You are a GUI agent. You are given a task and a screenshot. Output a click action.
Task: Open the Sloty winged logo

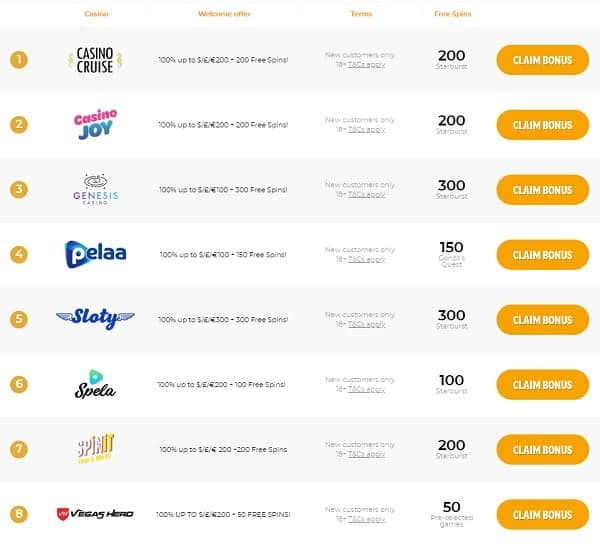(x=95, y=319)
